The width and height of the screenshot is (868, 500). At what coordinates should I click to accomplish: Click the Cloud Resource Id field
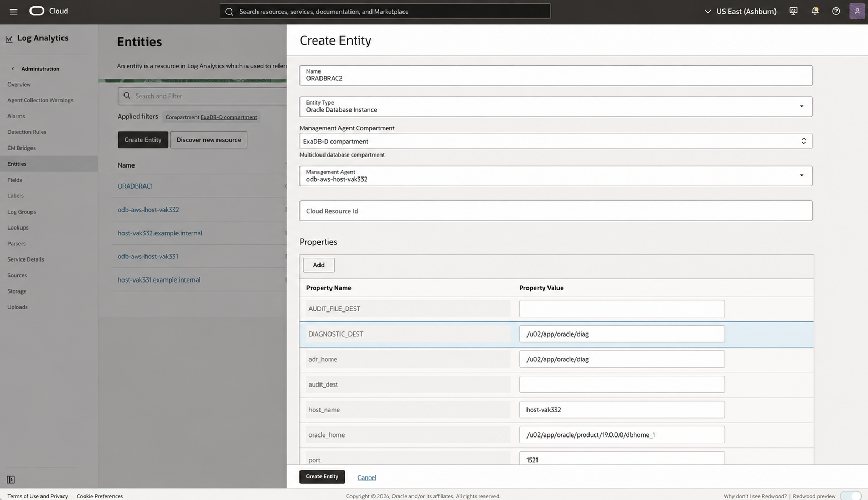[556, 211]
